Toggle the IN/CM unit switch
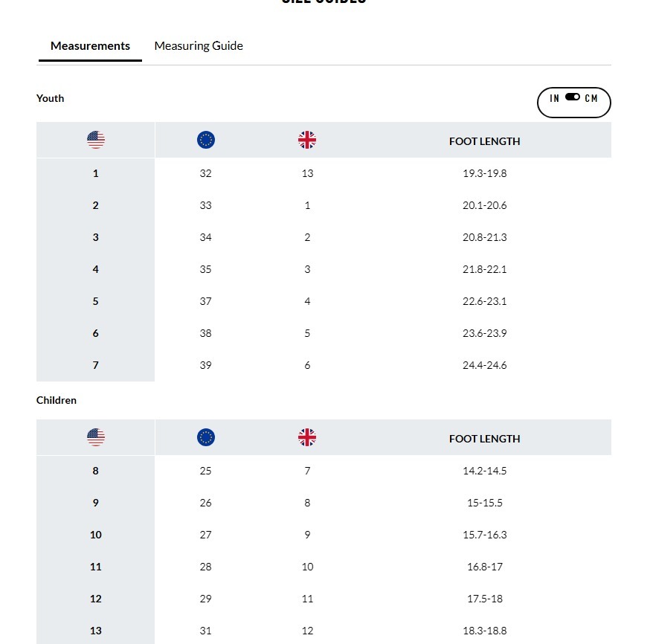Viewport: 653px width, 644px height. point(573,97)
